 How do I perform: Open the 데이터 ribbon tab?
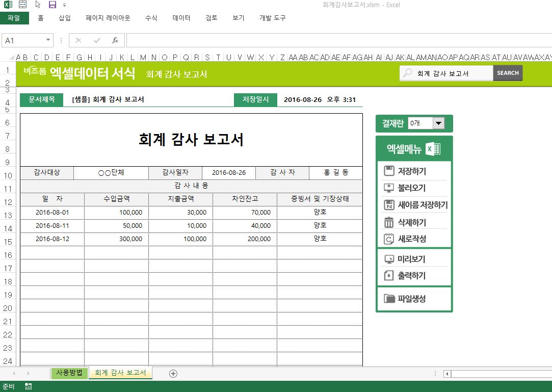[x=181, y=18]
